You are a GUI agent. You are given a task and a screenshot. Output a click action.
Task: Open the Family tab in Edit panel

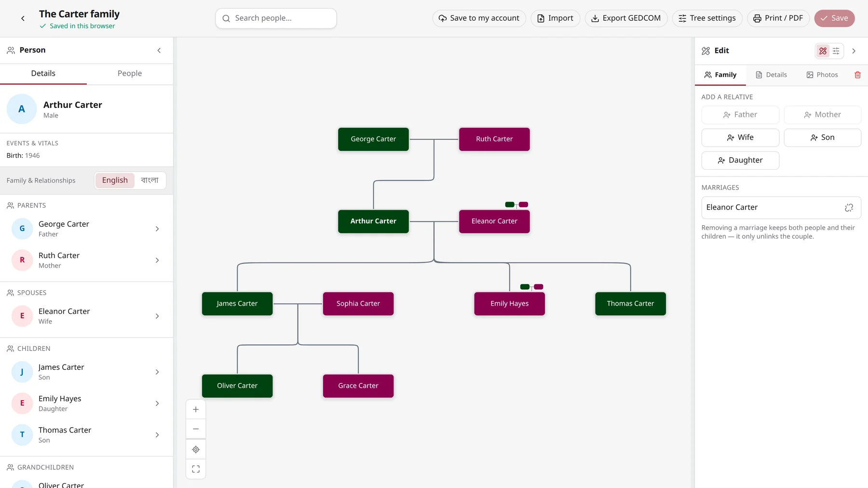720,75
